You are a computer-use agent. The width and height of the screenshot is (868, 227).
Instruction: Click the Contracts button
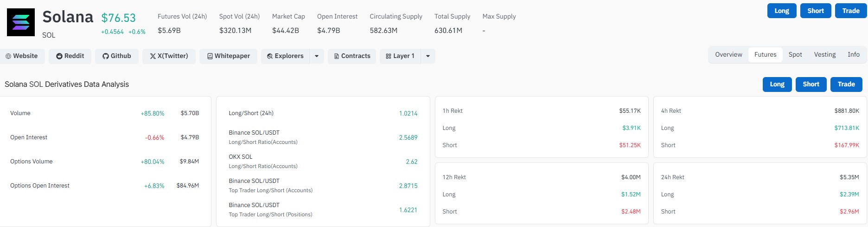click(352, 56)
